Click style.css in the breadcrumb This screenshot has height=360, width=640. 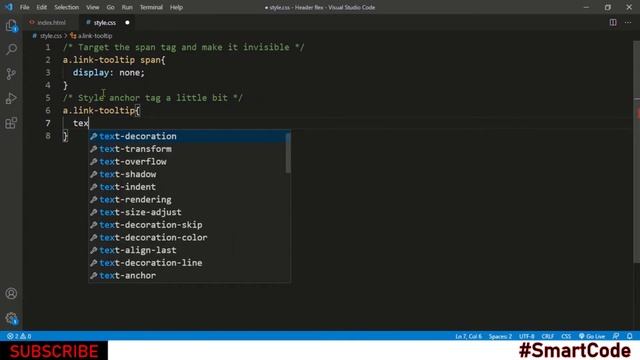point(51,36)
